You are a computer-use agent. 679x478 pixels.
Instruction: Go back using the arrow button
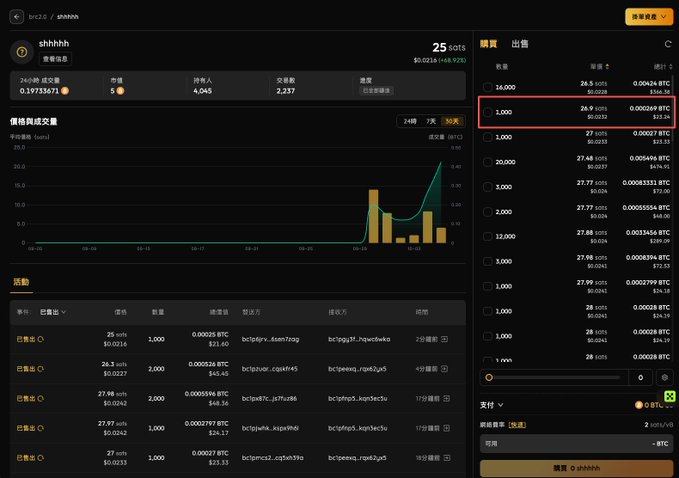tap(16, 17)
